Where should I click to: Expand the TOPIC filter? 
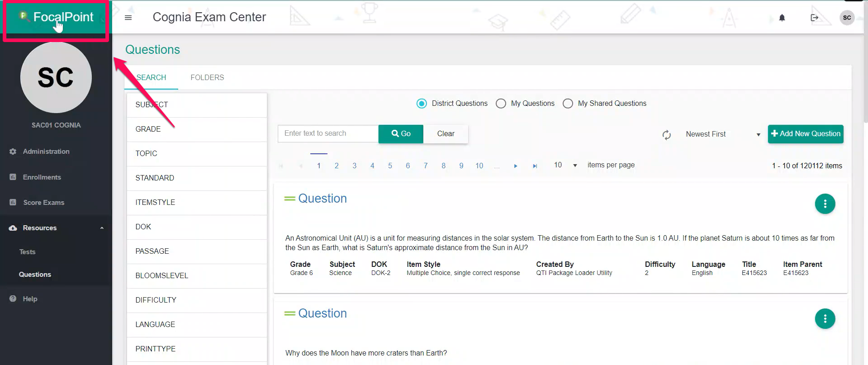pos(197,154)
